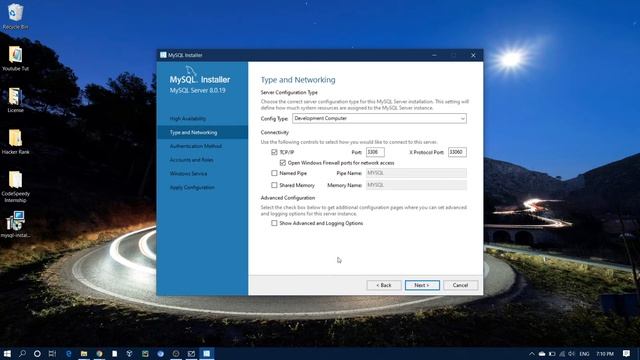640x360 pixels.
Task: Open File Explorer from taskbar
Action: tap(84, 353)
